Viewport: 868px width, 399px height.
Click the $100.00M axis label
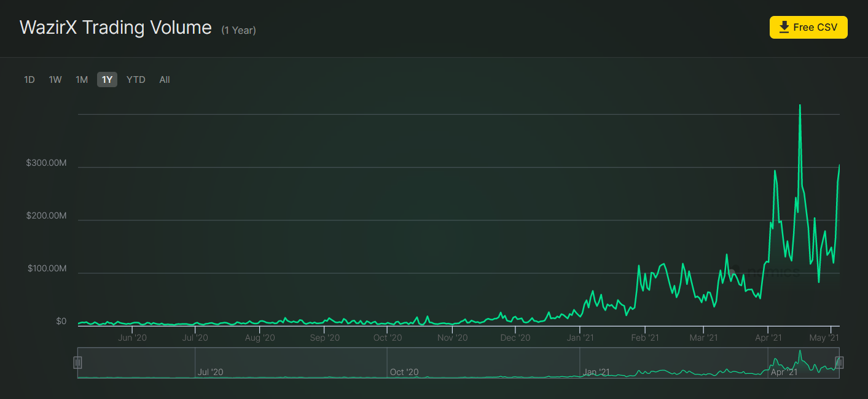[46, 269]
